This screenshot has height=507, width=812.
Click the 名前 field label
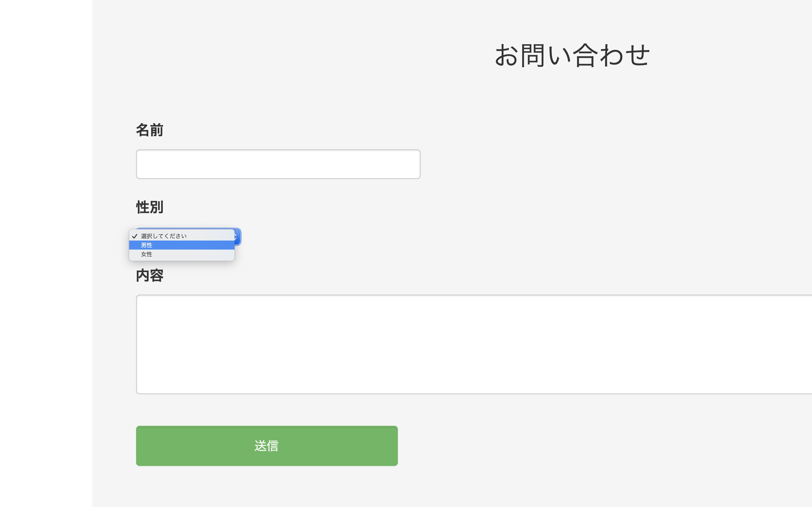coord(150,130)
